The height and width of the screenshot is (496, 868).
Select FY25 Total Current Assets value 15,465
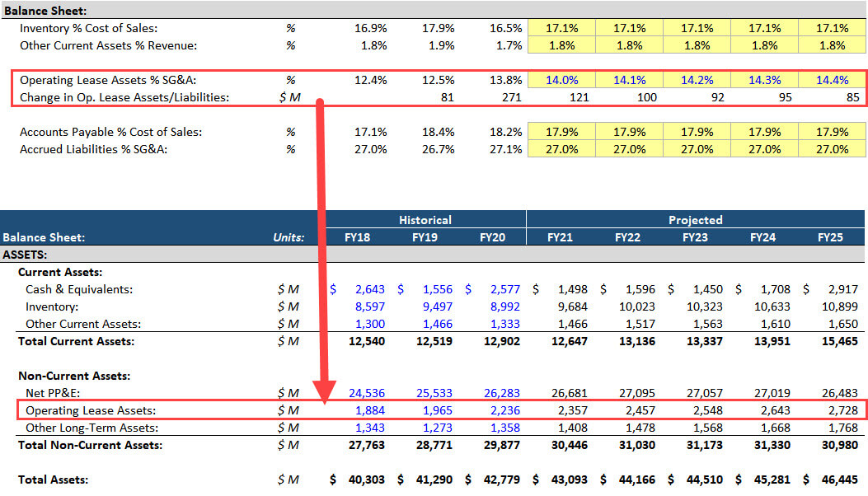click(840, 342)
